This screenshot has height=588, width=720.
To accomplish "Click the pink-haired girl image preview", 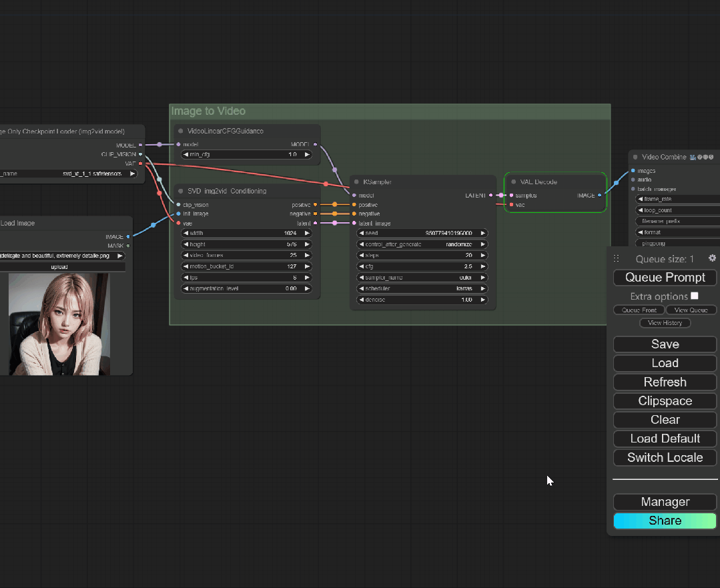I will (59, 324).
